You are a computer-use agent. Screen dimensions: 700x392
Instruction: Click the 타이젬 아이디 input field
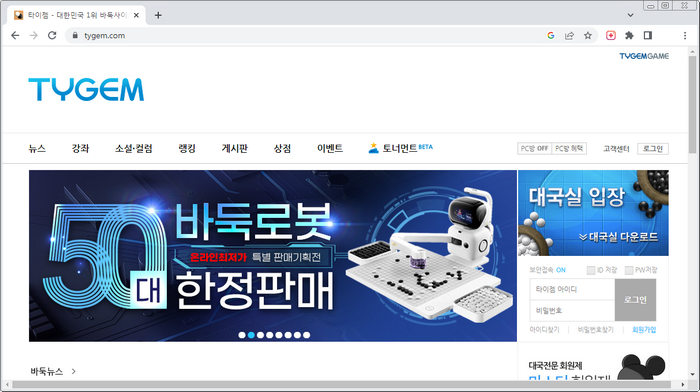pos(572,289)
